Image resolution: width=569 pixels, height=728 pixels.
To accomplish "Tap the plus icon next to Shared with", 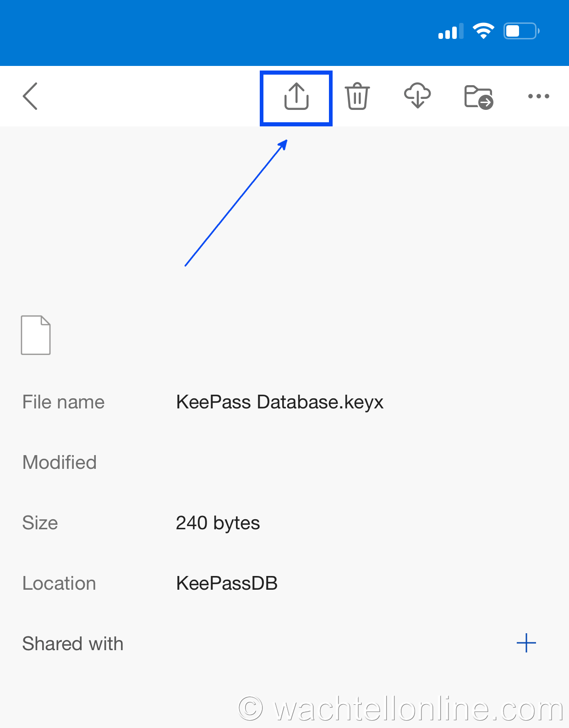I will tap(526, 643).
